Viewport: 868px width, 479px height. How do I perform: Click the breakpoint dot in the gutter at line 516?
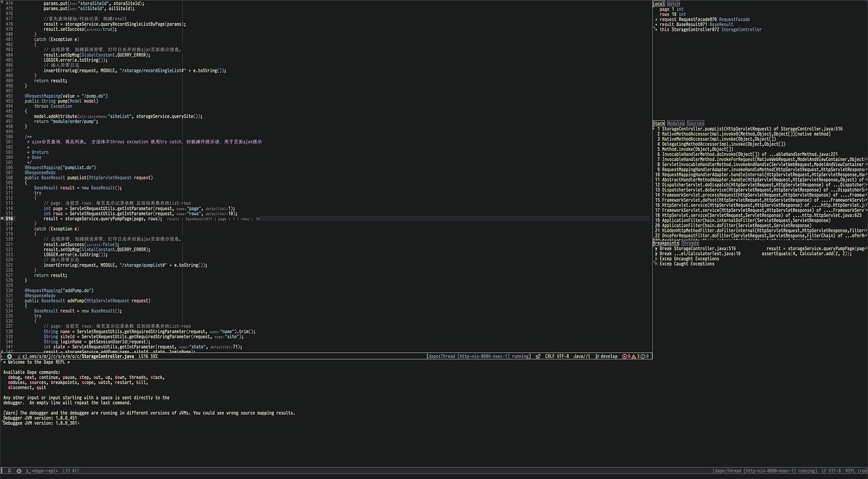(4, 218)
